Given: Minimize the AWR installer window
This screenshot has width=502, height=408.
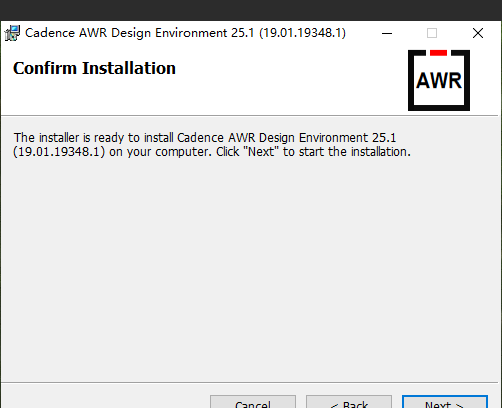Looking at the screenshot, I should (x=387, y=33).
